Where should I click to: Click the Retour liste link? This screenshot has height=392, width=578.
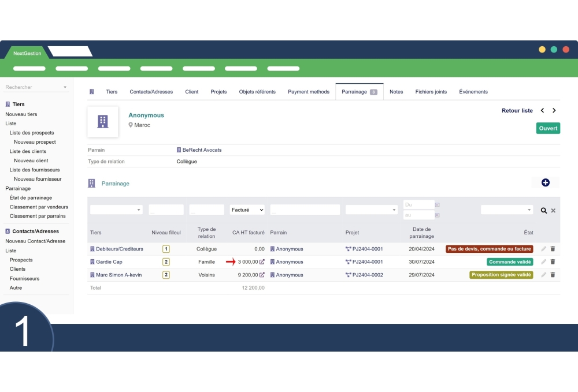pos(517,111)
